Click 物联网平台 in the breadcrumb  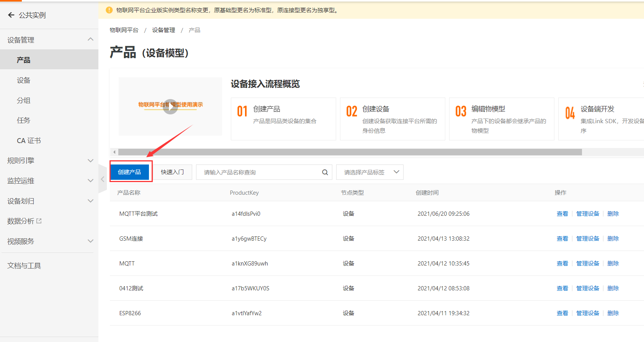coord(124,30)
